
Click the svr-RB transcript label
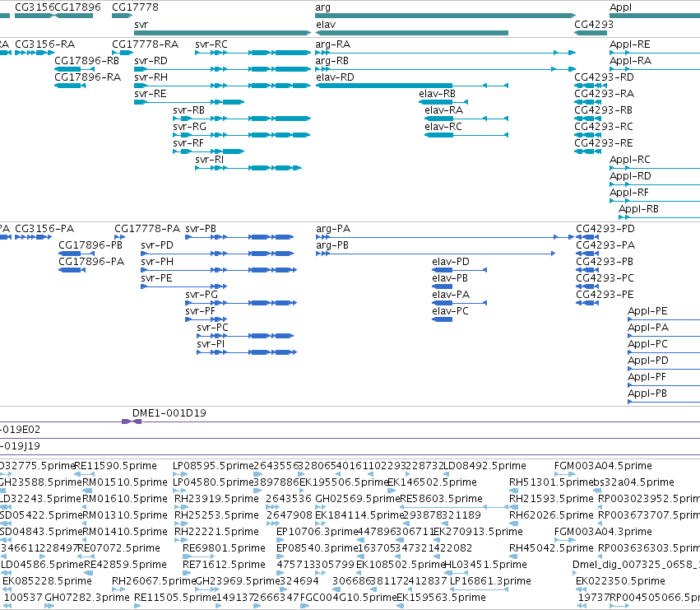(x=188, y=110)
